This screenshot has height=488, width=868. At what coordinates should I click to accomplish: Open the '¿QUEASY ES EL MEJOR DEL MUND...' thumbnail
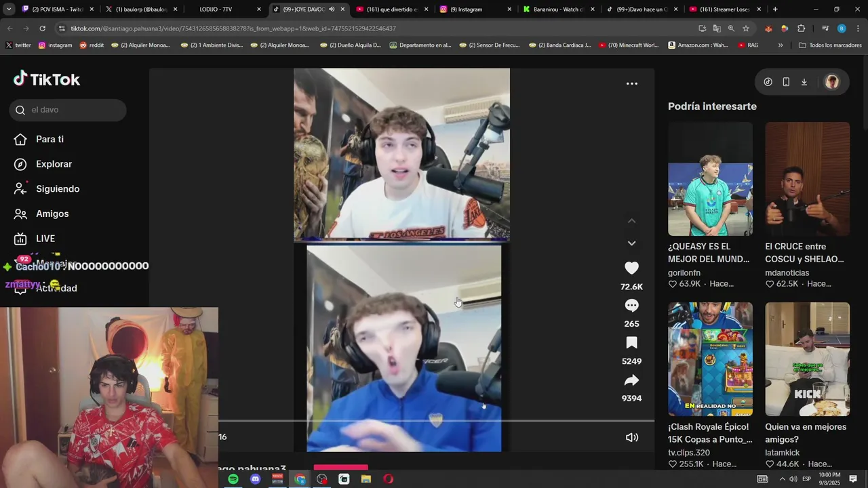(x=710, y=179)
